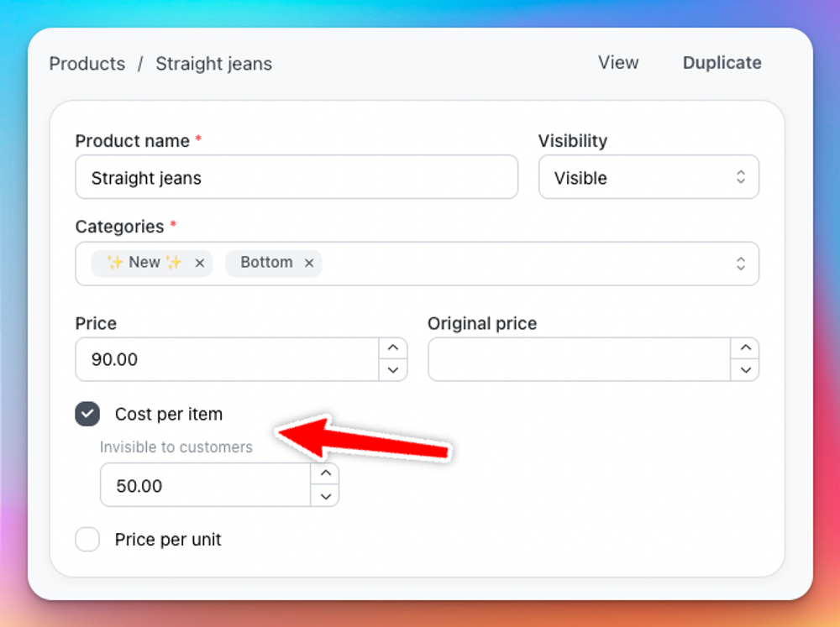Click the View button
Image resolution: width=840 pixels, height=627 pixels.
point(618,63)
